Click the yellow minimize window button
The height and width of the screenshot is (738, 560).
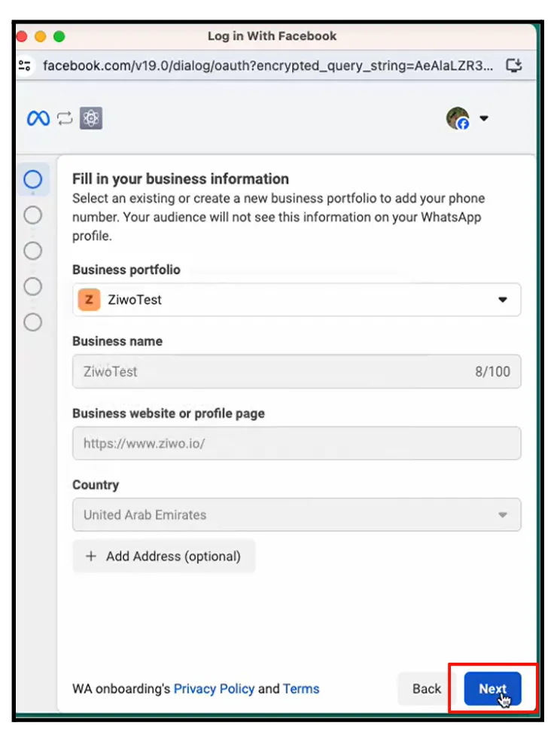coord(41,36)
